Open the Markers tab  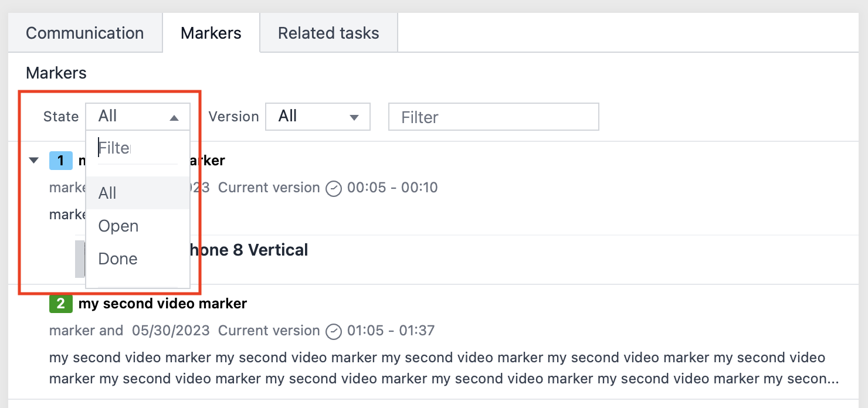(x=211, y=33)
